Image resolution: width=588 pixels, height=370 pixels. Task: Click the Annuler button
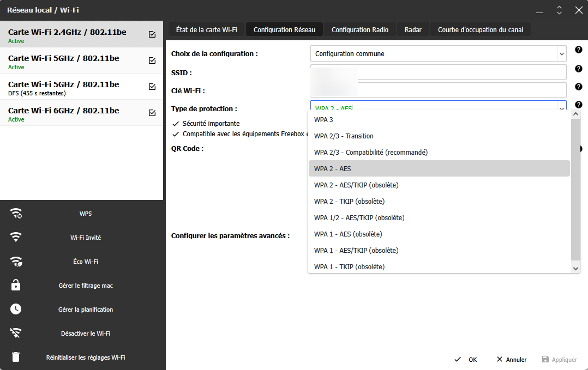click(x=511, y=360)
